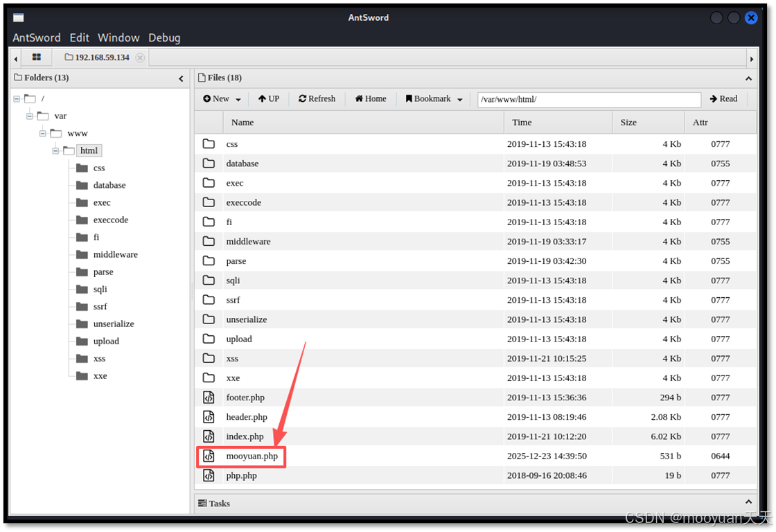The image size is (776, 532).
Task: Click the 6.02 Kb size cell
Action: pyautogui.click(x=666, y=436)
